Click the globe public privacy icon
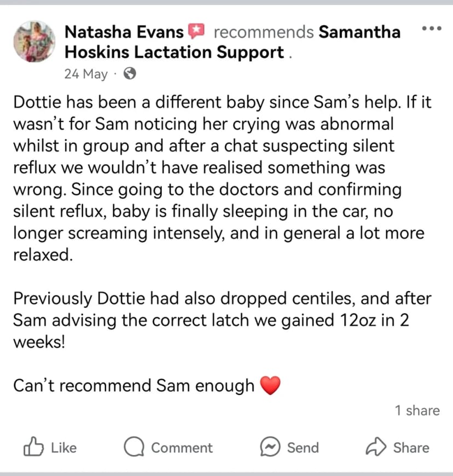Image resolution: width=453 pixels, height=476 pixels. 130,73
